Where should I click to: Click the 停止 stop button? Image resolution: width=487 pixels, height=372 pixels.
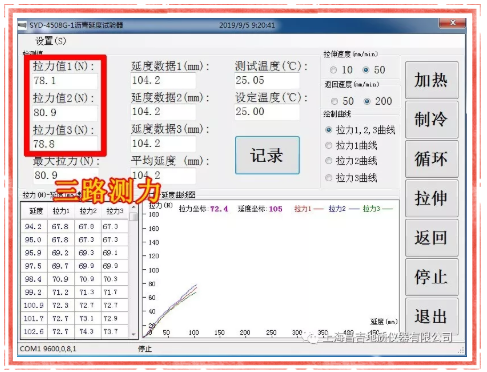click(432, 277)
